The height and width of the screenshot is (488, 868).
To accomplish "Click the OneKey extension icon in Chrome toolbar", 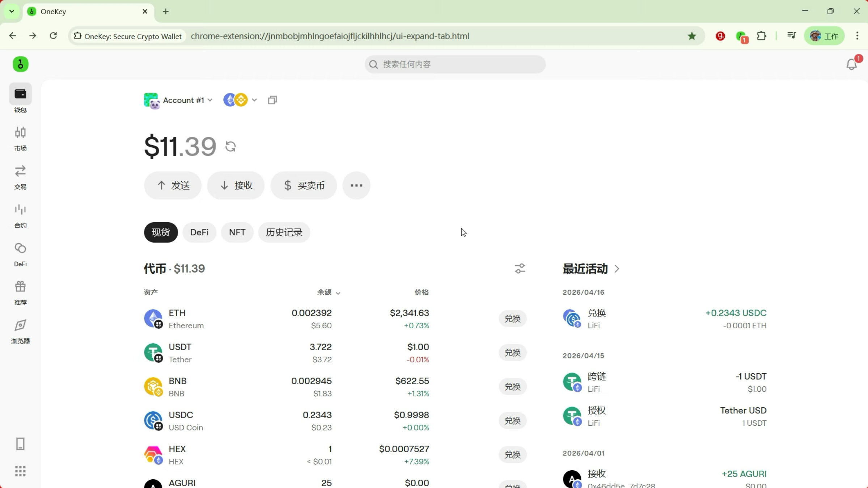I will coord(742,36).
